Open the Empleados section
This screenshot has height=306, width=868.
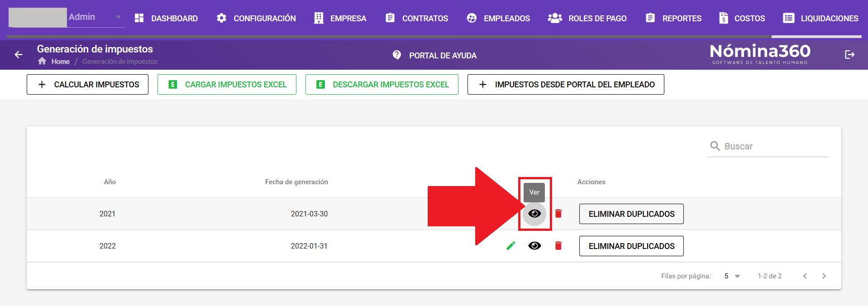[498, 18]
